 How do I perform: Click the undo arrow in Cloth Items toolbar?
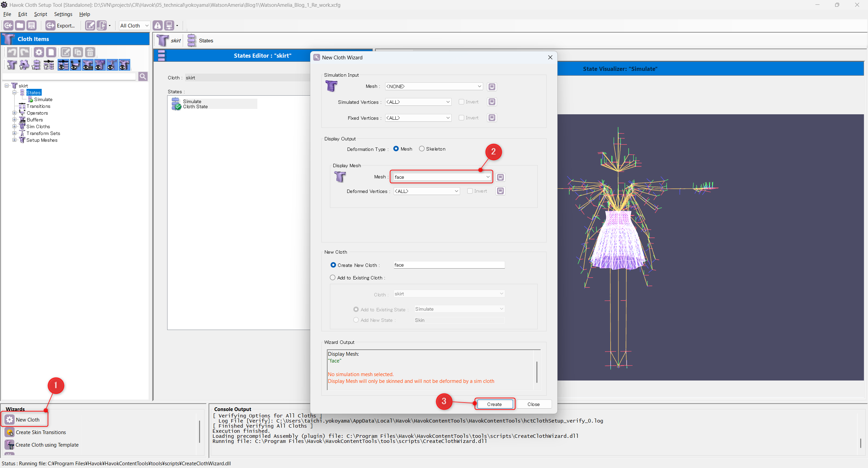(x=12, y=52)
